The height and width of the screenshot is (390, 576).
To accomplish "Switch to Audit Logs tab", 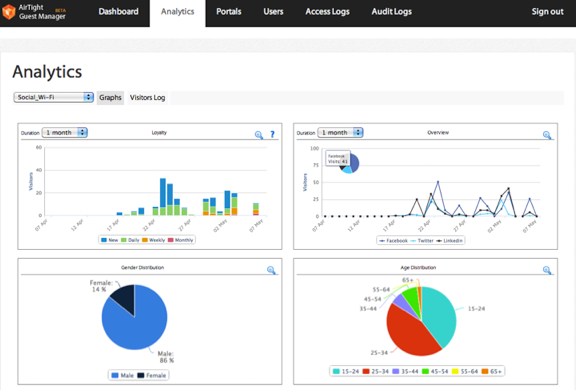I will 392,12.
